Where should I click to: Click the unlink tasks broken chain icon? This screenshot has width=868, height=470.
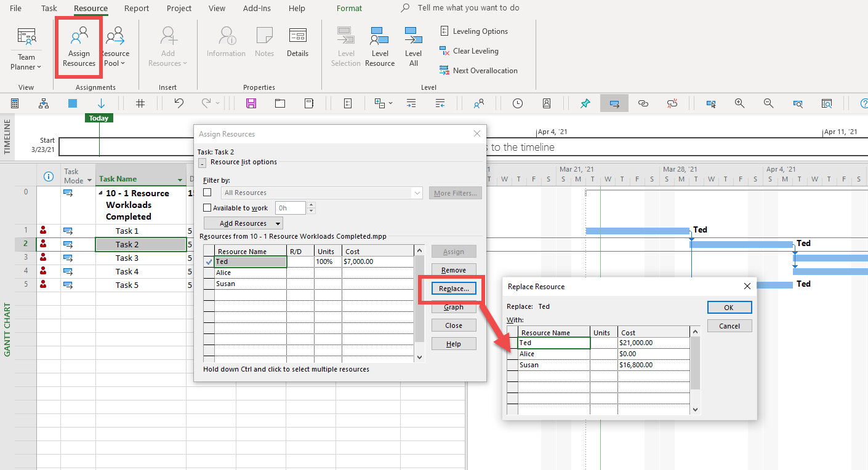672,103
